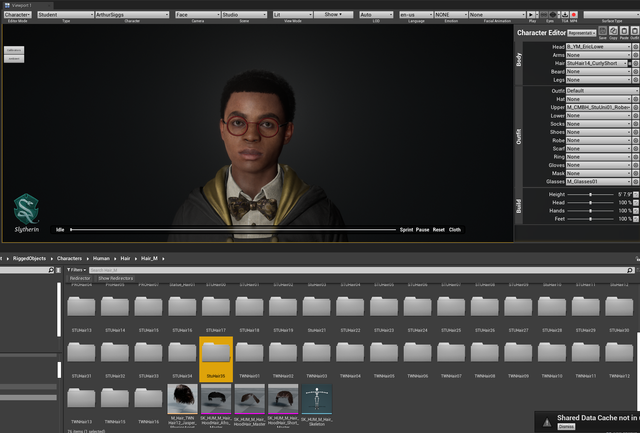Screen dimensions: 640x433
Task: Click the gear icon next to Upper
Action: click(636, 107)
